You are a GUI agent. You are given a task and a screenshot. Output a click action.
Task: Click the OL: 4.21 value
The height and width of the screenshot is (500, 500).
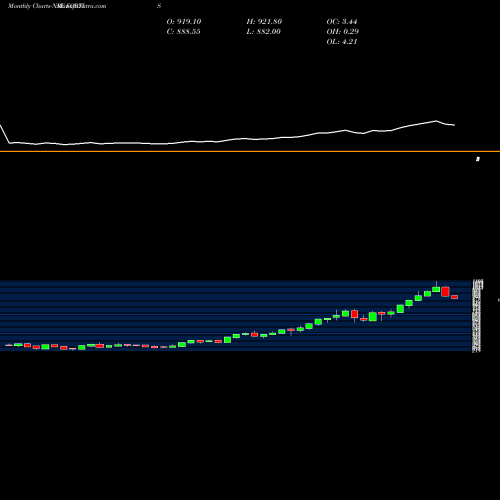coord(342,42)
